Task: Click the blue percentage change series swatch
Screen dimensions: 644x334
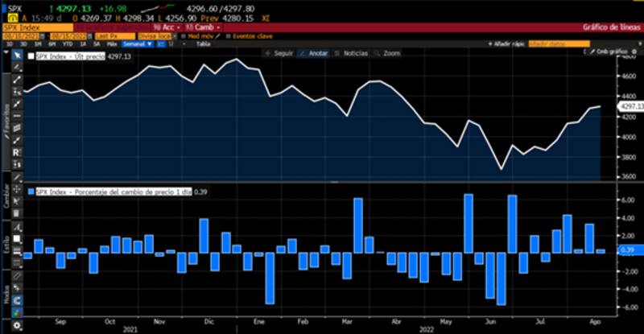Action: click(x=31, y=192)
